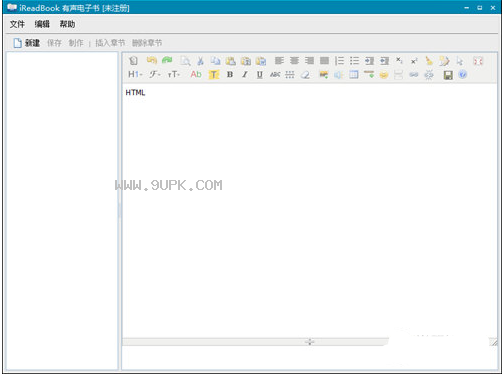Insert a numbered list
Viewport: 502px width, 375px height.
click(x=339, y=61)
